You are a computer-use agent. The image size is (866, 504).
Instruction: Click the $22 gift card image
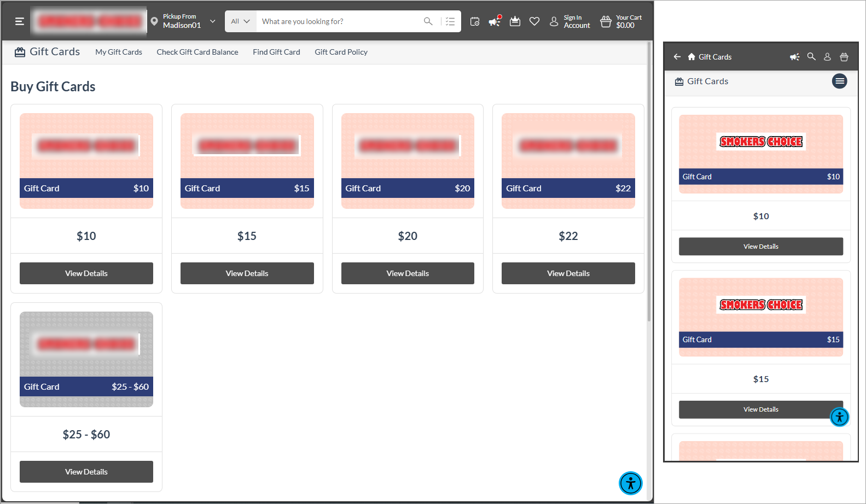pyautogui.click(x=568, y=161)
